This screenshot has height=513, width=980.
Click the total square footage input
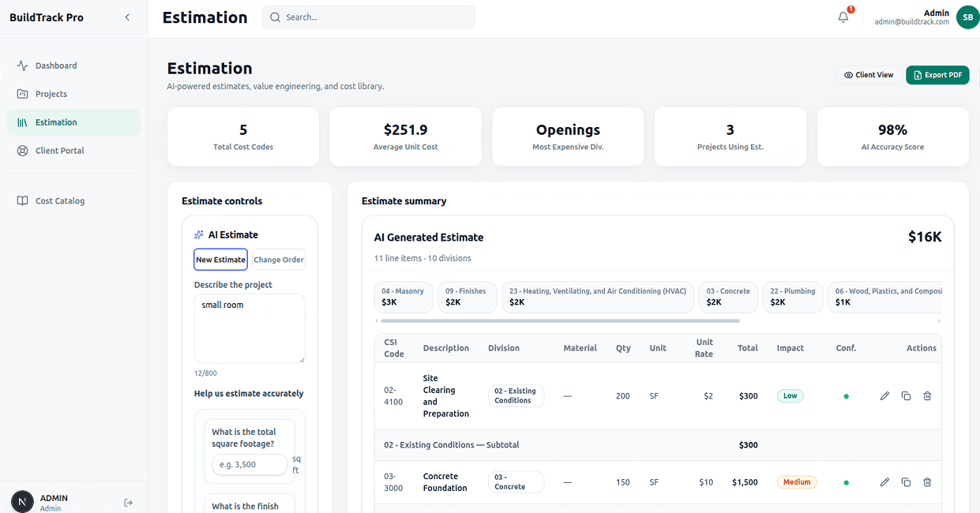[x=250, y=465]
